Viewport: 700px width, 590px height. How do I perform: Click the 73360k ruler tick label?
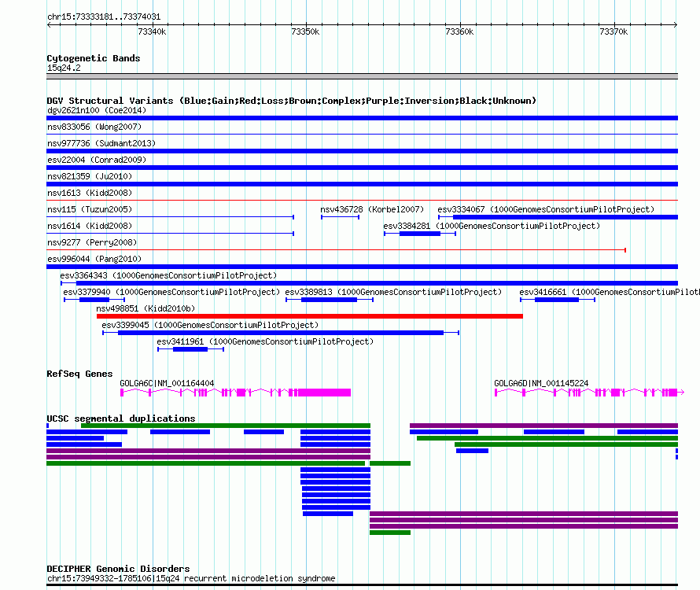point(459,31)
